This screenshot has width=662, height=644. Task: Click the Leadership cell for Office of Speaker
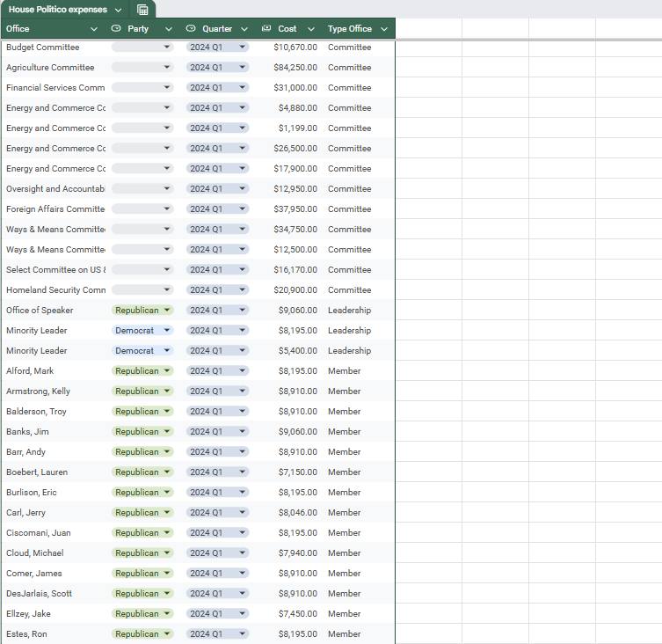point(350,311)
